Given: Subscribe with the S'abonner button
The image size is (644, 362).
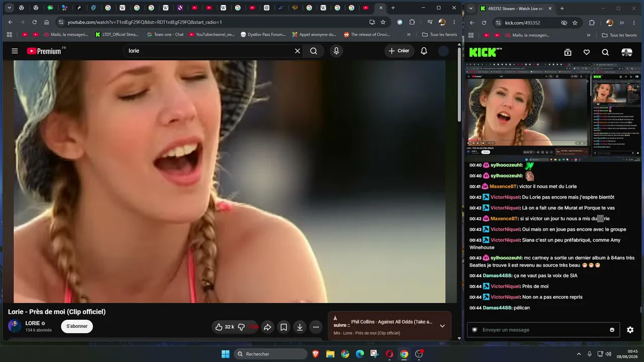Looking at the screenshot, I should (77, 326).
